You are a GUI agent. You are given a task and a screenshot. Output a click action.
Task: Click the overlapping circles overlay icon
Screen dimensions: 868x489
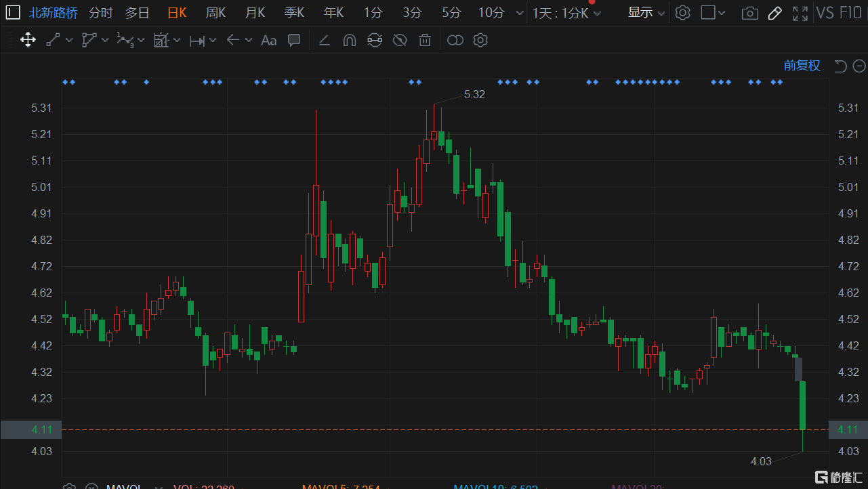455,41
